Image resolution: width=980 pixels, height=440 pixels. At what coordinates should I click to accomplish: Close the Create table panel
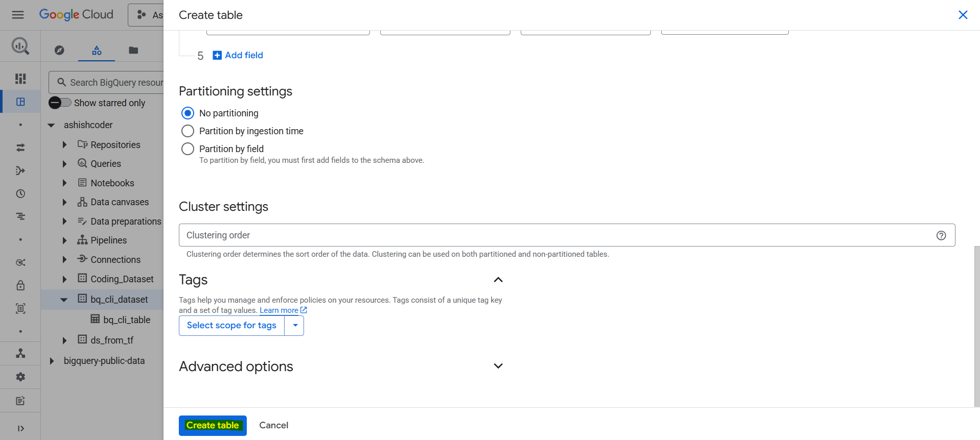click(x=963, y=15)
